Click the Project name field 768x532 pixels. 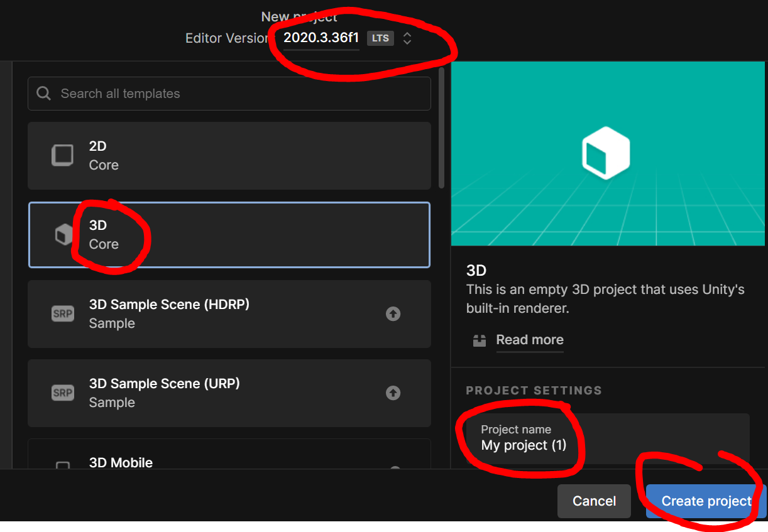608,439
